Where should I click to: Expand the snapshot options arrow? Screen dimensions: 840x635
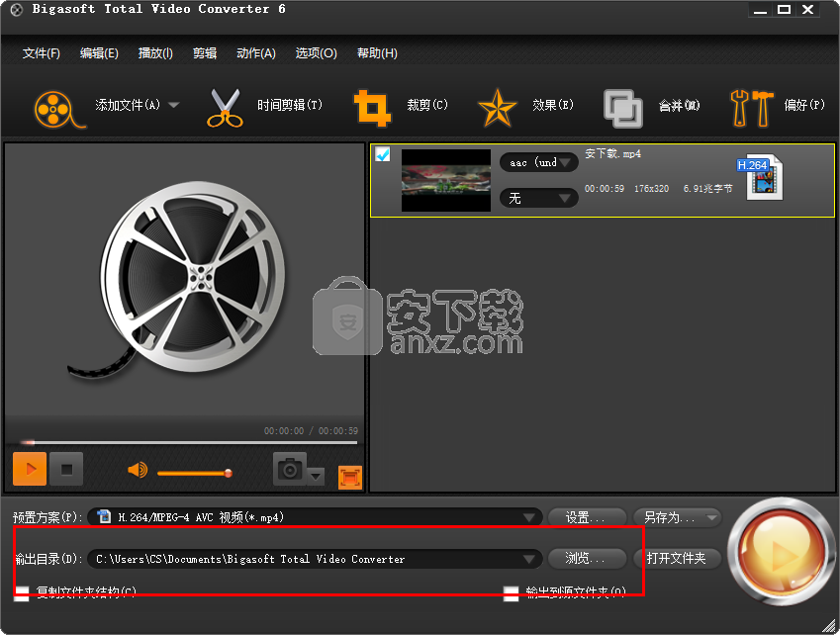[316, 476]
